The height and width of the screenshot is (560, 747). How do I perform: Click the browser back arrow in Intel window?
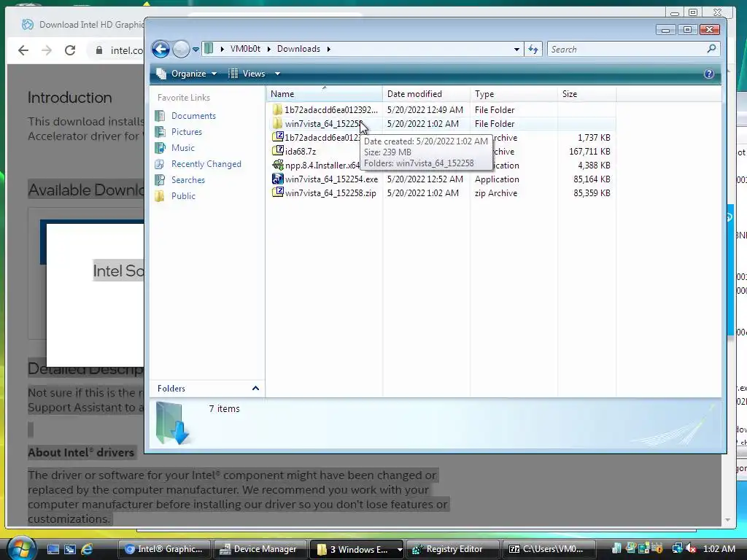click(23, 50)
